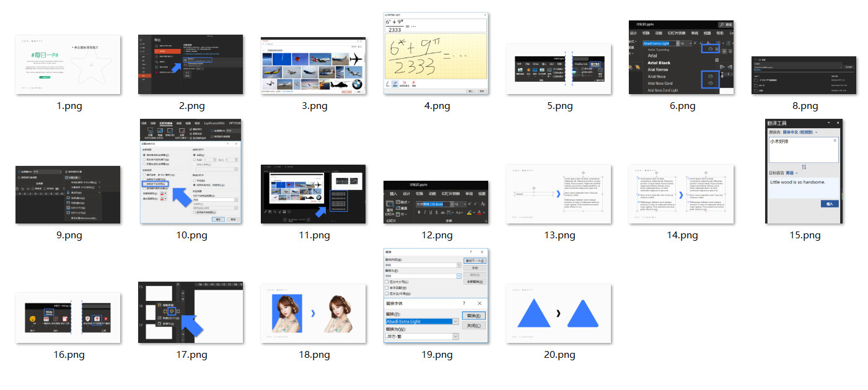Select the thumbnail image of 9.png
The image size is (868, 390).
click(68, 194)
